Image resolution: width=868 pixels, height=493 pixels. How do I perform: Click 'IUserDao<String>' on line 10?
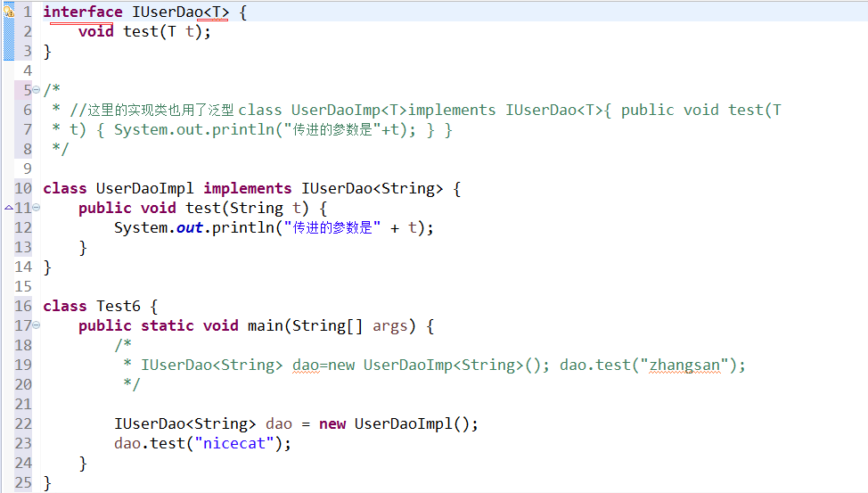pos(372,188)
